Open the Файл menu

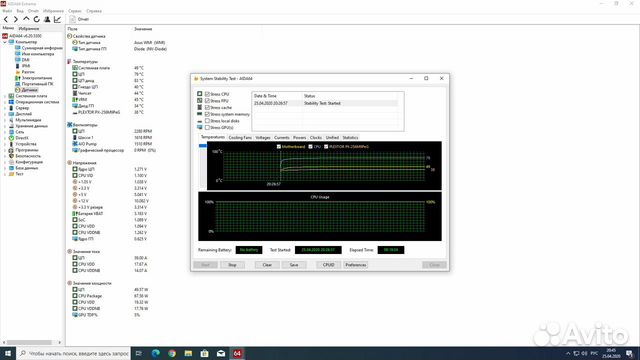click(x=7, y=11)
